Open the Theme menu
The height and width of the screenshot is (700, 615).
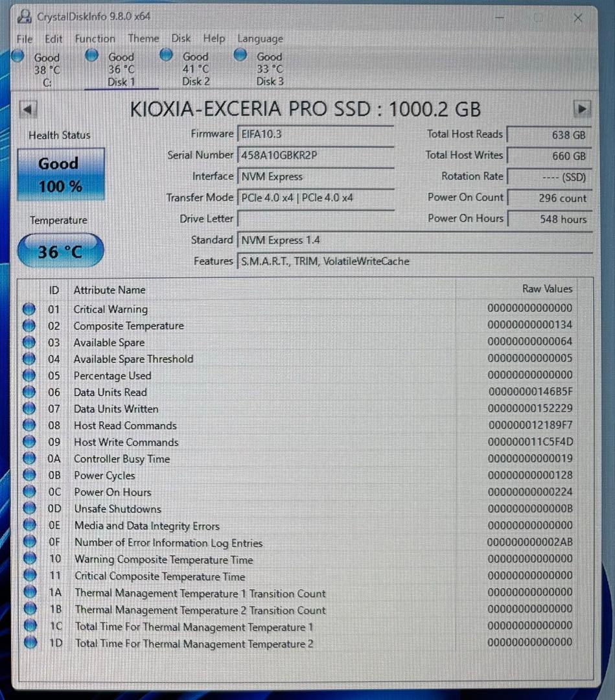[143, 38]
